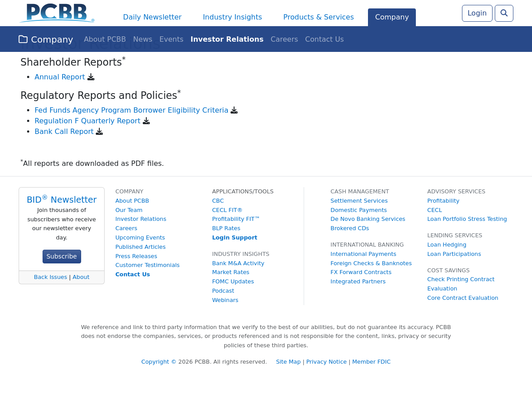Open the Login Support footer link
The image size is (532, 408).
pos(235,238)
